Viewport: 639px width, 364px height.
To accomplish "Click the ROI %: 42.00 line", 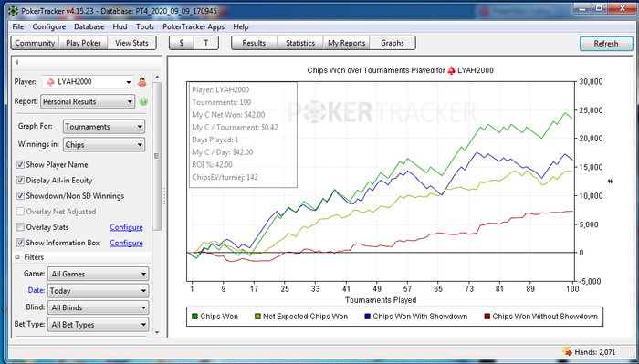I will [x=213, y=164].
